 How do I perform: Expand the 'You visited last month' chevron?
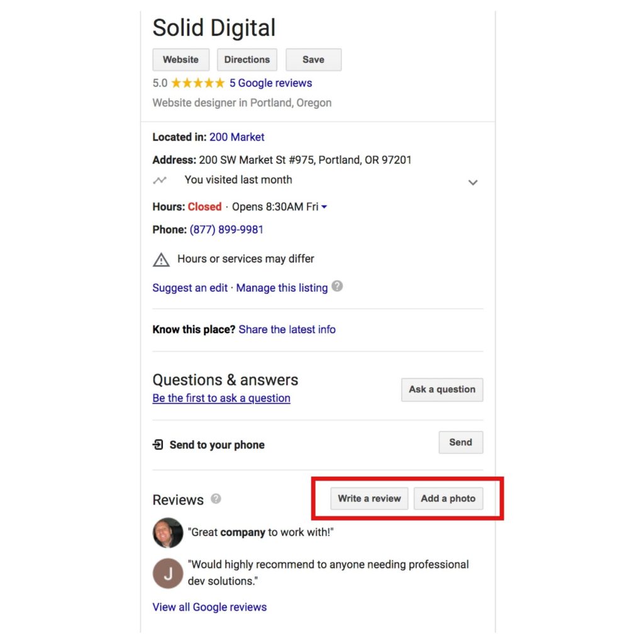pyautogui.click(x=473, y=182)
